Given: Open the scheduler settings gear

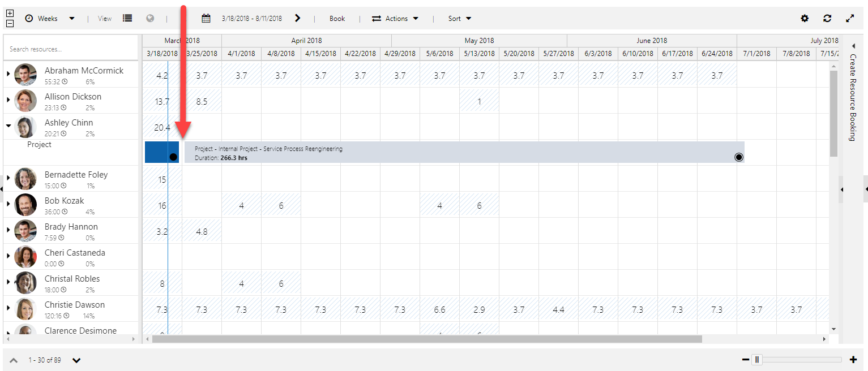Looking at the screenshot, I should [805, 18].
